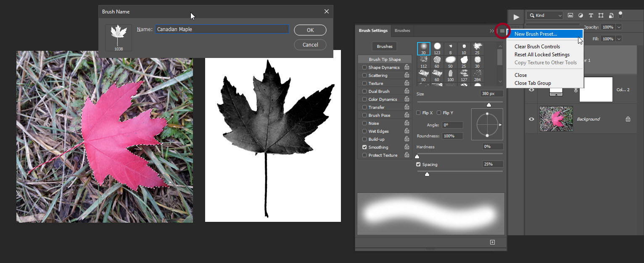
Task: Open the Brush Settings panel menu icon
Action: tap(502, 31)
